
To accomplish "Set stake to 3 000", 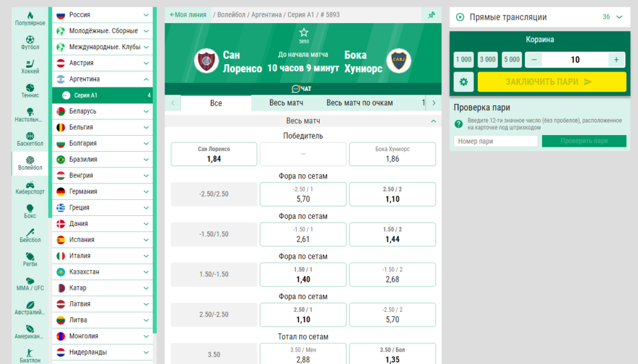I will (487, 60).
